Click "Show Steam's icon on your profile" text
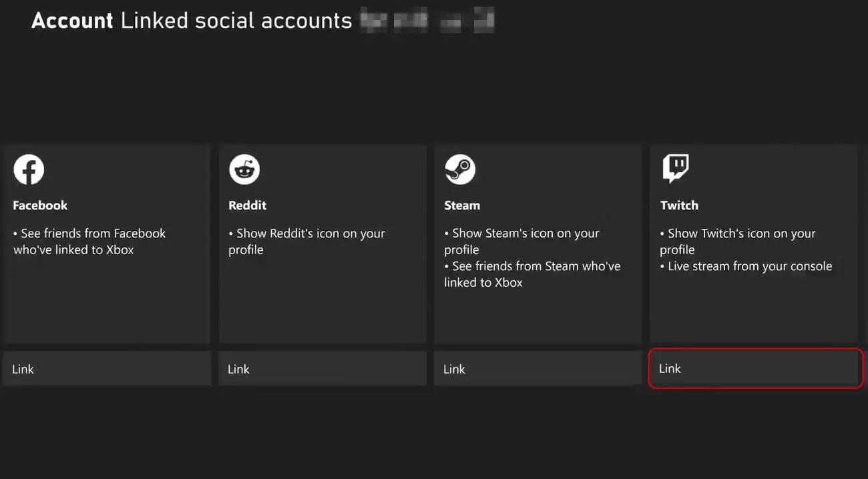868x479 pixels. [x=522, y=242]
